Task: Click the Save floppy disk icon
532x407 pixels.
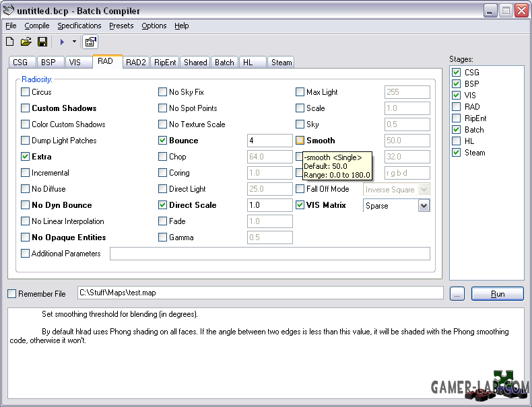Action: click(42, 42)
